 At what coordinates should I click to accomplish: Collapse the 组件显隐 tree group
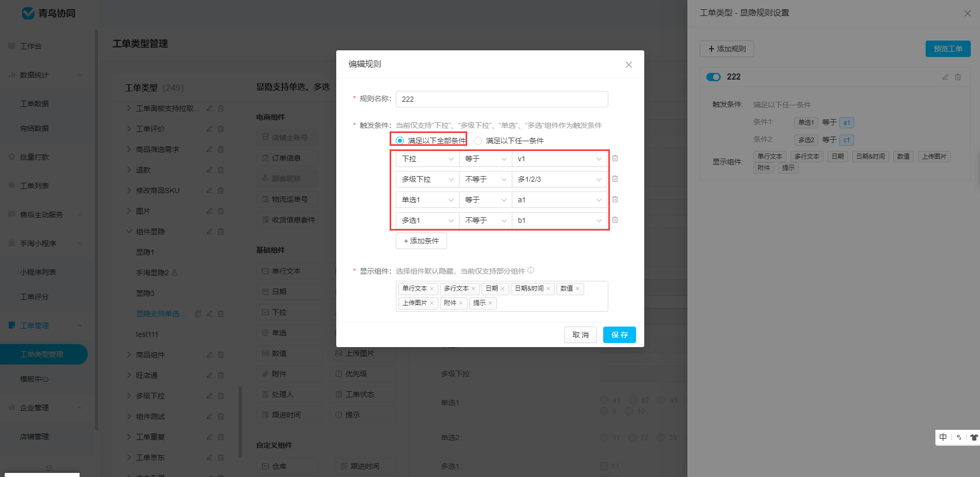click(129, 232)
